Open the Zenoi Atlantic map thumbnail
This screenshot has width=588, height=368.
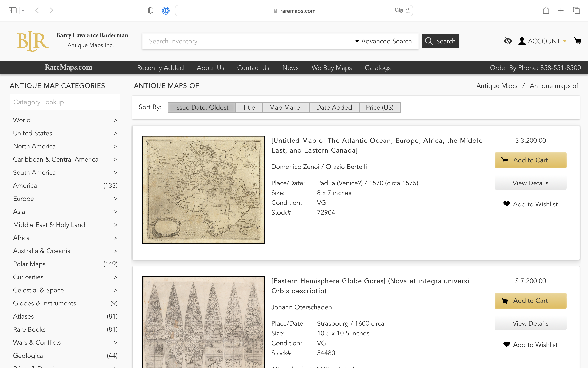coord(203,190)
